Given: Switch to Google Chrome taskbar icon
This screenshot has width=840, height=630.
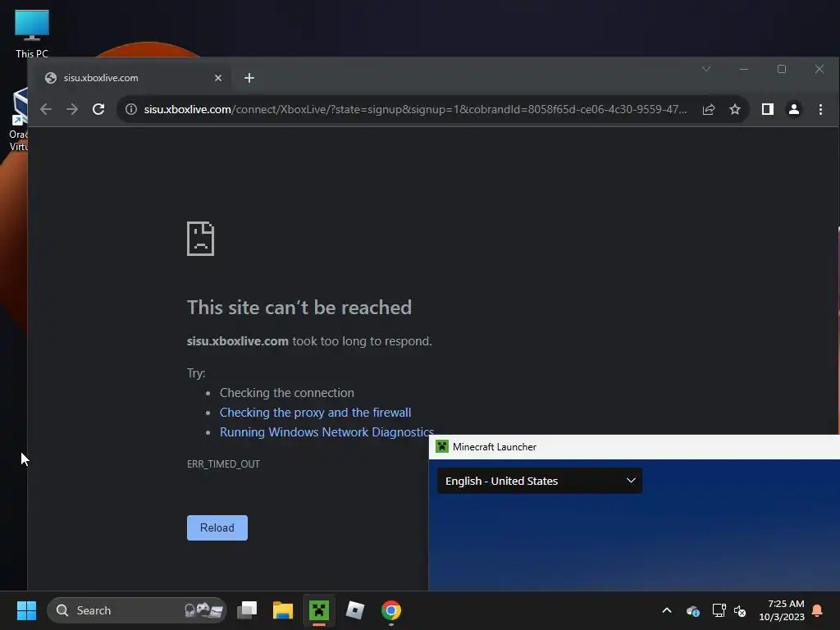Looking at the screenshot, I should [391, 610].
